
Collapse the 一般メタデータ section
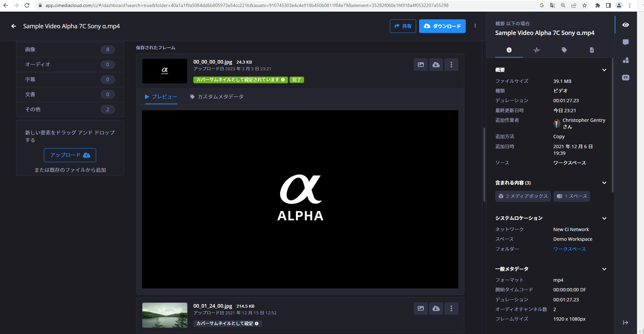604,269
